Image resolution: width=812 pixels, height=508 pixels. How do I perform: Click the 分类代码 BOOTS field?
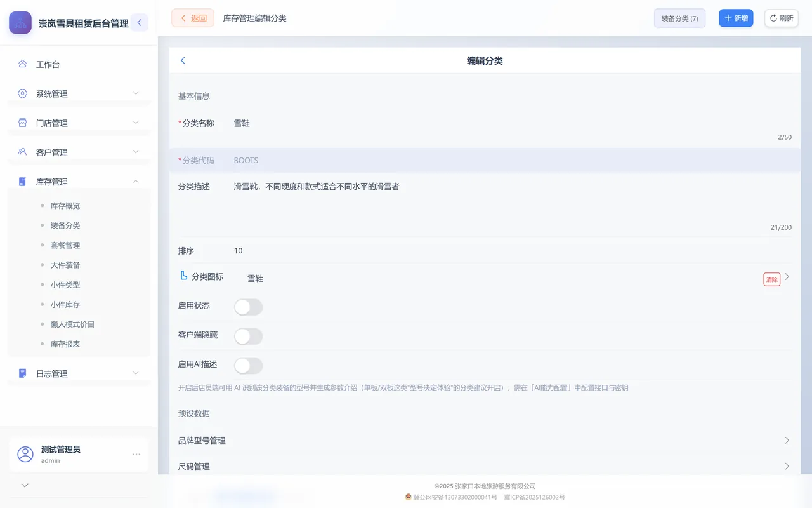[x=485, y=160]
